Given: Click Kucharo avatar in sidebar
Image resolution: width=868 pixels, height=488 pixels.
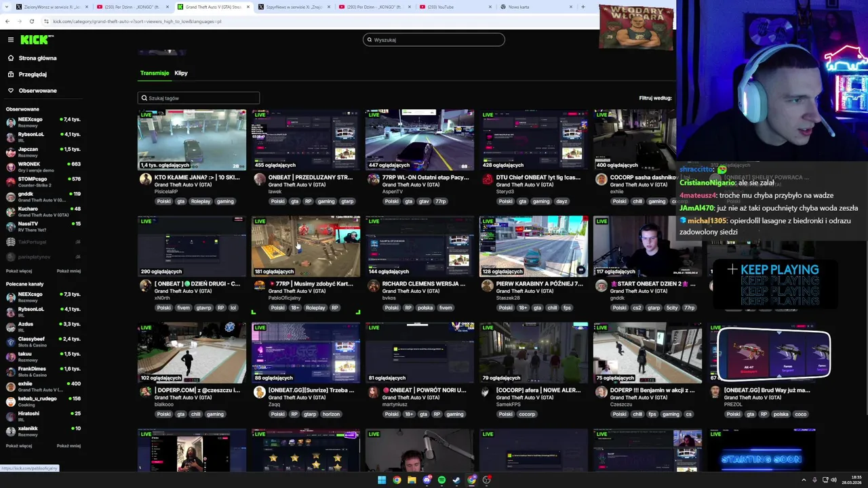Looking at the screenshot, I should [11, 211].
